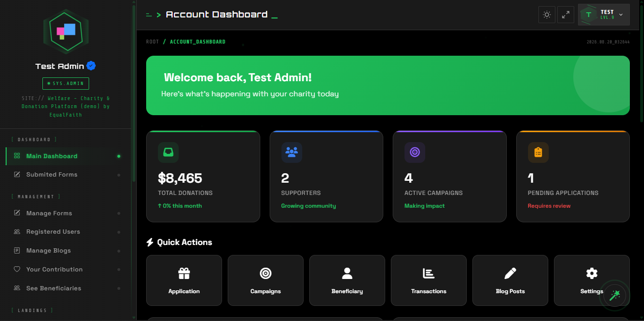Click the Manage Blogs document icon
This screenshot has height=321, width=644.
[17, 250]
